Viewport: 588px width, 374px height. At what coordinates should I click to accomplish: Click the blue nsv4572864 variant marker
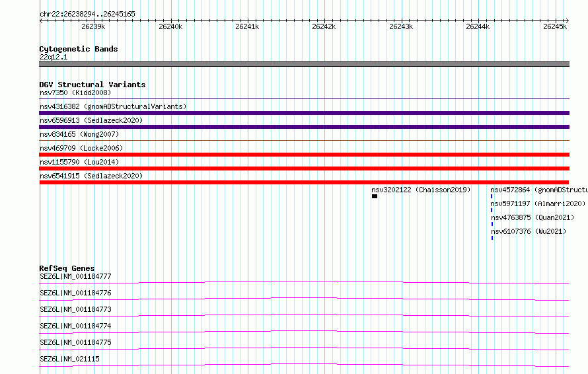point(492,196)
